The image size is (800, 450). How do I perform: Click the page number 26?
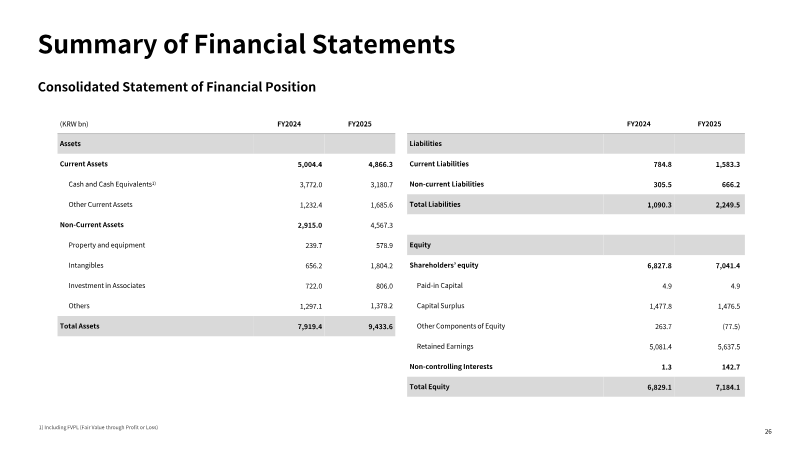[768, 432]
